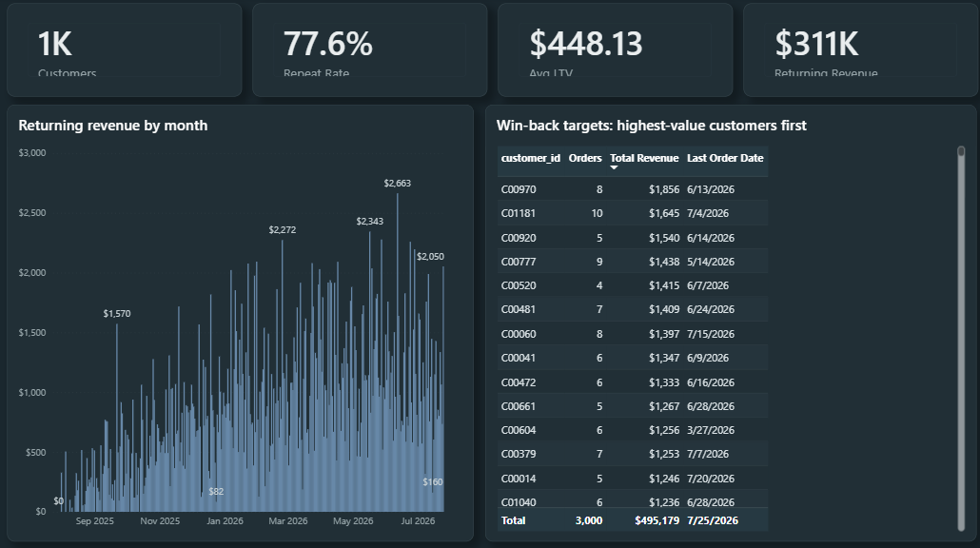980x548 pixels.
Task: Click the "Win-back targets" table title
Action: click(x=651, y=126)
